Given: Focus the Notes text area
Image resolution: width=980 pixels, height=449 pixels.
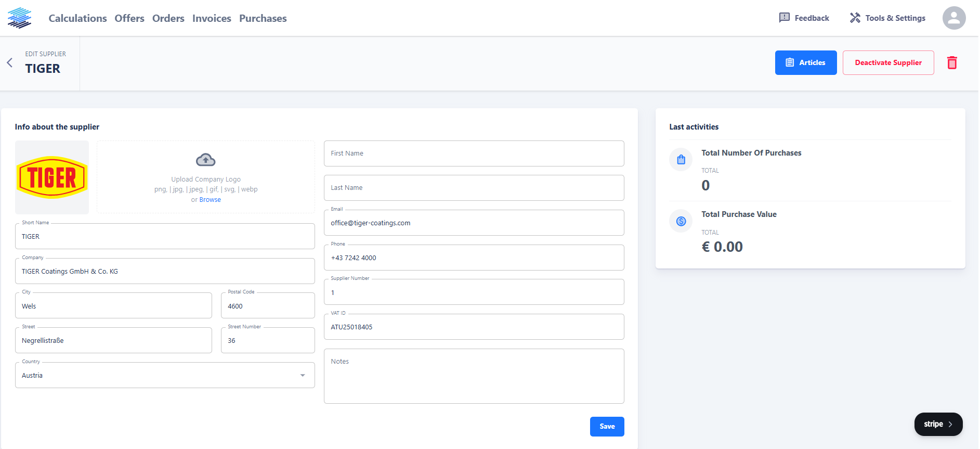Looking at the screenshot, I should tap(474, 376).
